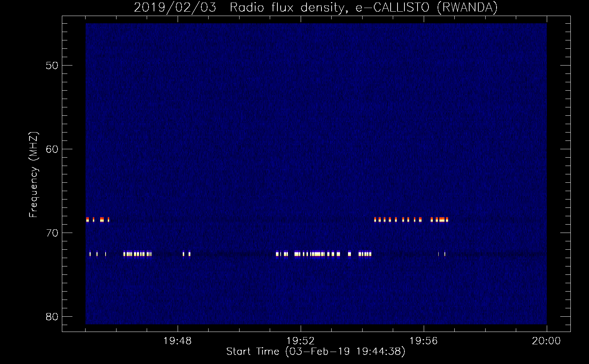The height and width of the screenshot is (364, 589).
Task: Click the Start Time axis caption
Action: point(316,351)
